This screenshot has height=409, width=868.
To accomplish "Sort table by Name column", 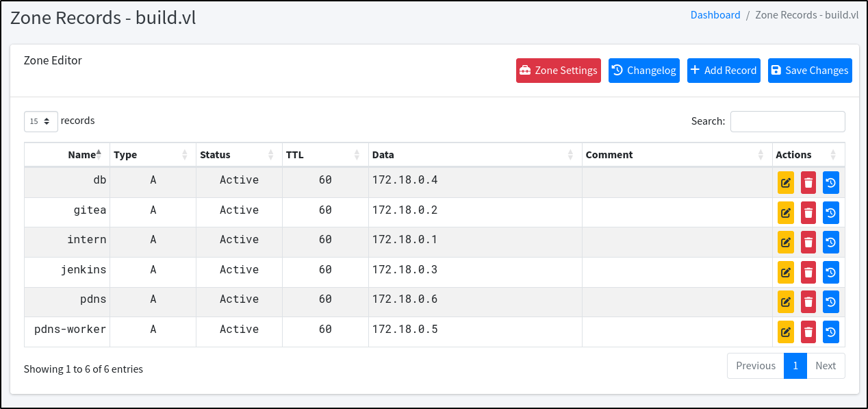I will click(x=81, y=155).
